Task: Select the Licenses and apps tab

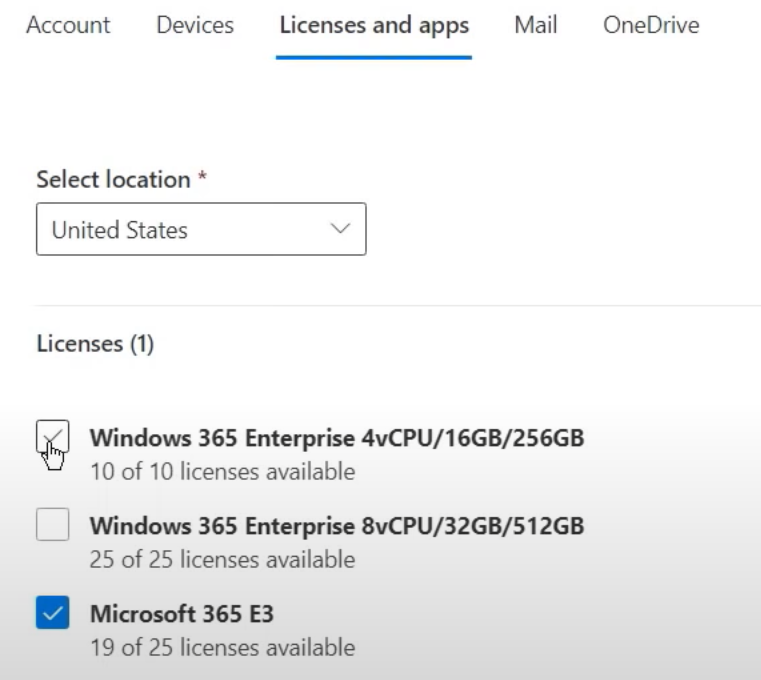Action: coord(374,26)
